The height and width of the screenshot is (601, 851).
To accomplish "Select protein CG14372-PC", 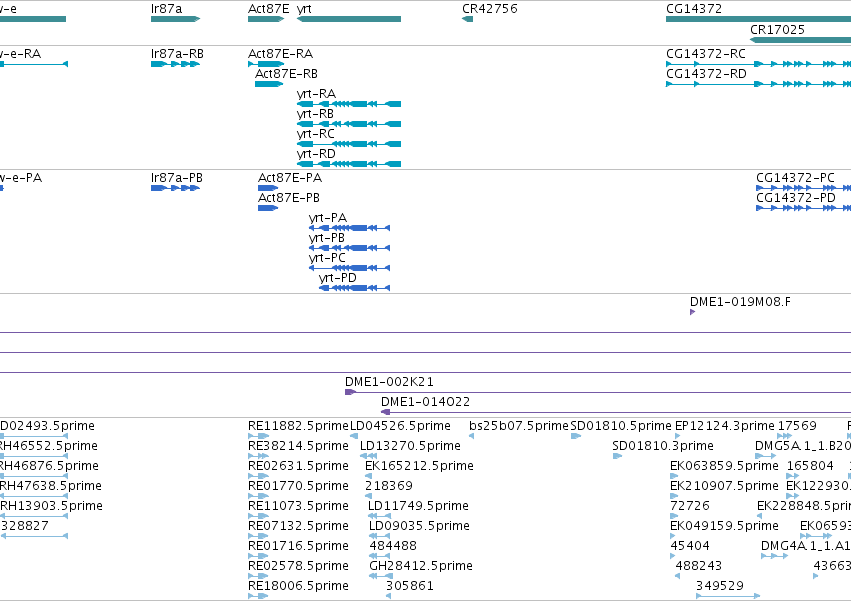I will click(803, 188).
